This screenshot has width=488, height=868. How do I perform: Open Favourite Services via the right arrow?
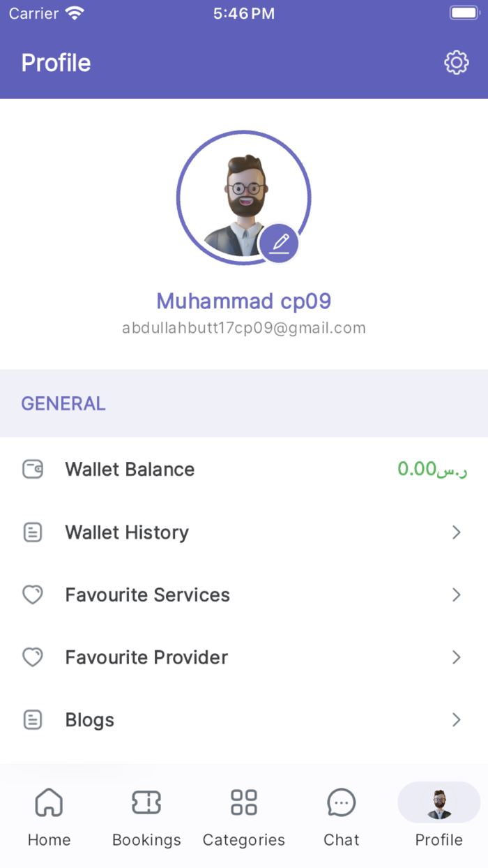[457, 594]
